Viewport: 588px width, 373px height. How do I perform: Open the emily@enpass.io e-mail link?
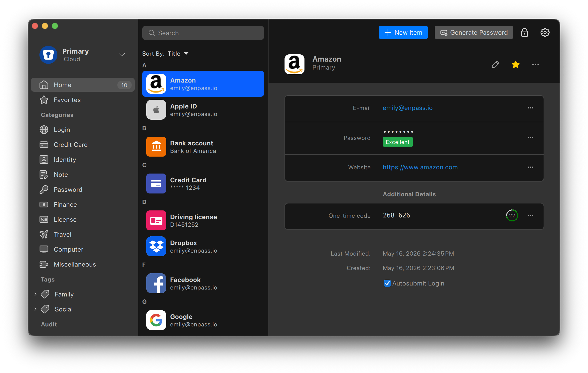tap(408, 108)
